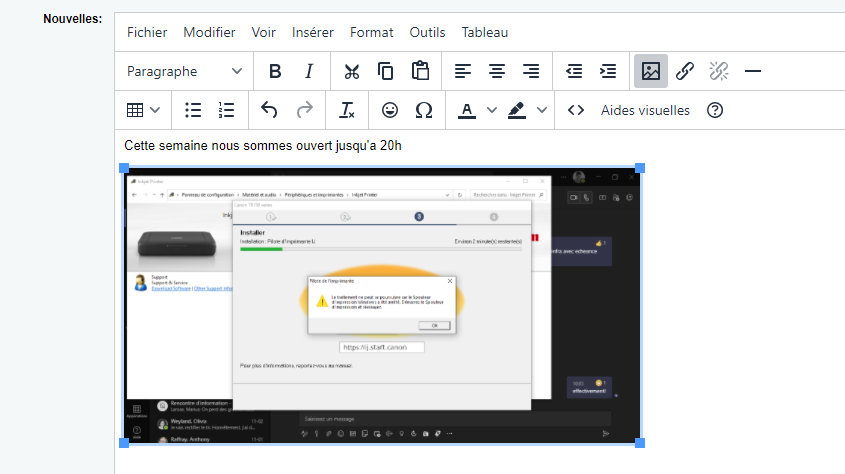Click the bottom-right image resize handle
Screen dimensions: 845x474
click(x=640, y=443)
